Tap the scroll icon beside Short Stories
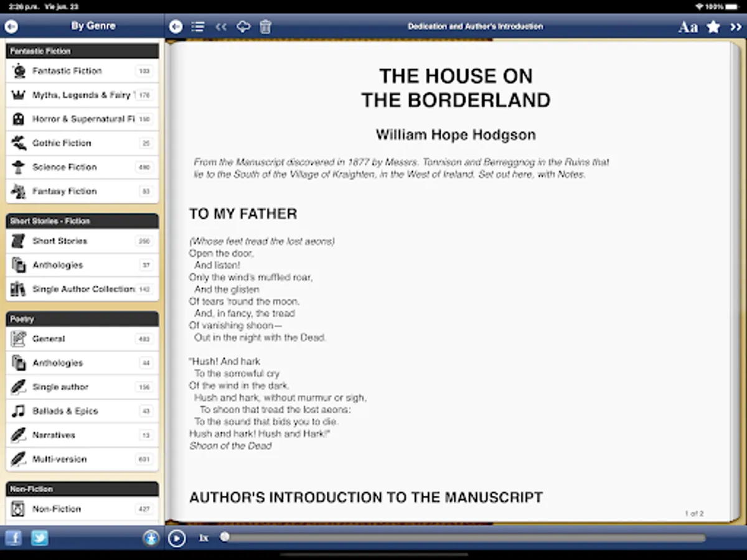The image size is (747, 560). coord(19,241)
